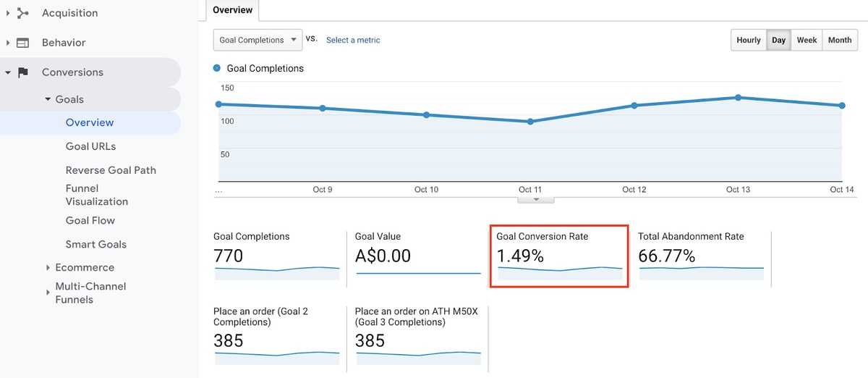Click the Acquisition section icon

(x=23, y=13)
